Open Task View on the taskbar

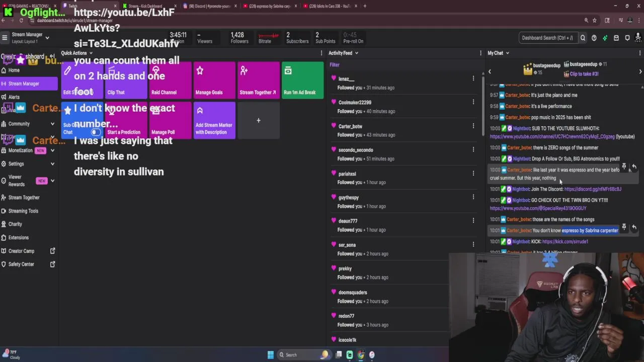339,355
